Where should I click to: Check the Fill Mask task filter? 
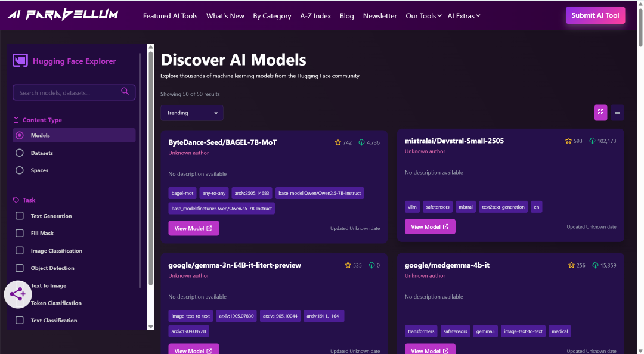tap(19, 233)
